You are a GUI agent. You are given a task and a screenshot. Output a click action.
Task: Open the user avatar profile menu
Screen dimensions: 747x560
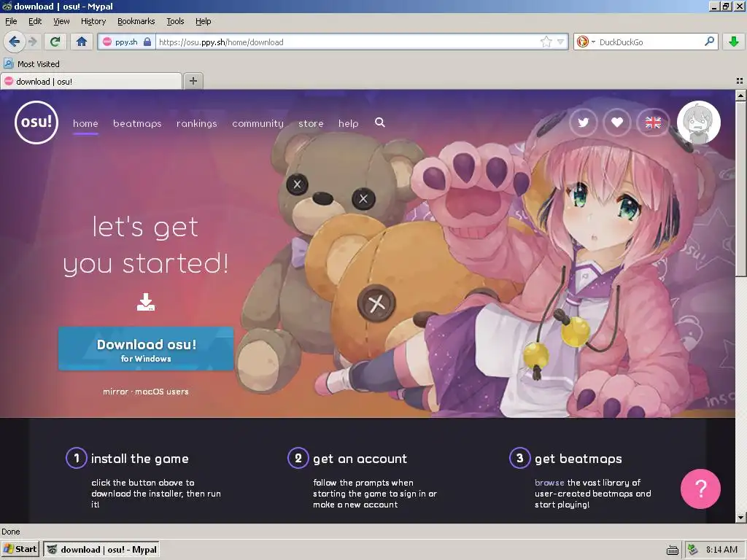[698, 122]
